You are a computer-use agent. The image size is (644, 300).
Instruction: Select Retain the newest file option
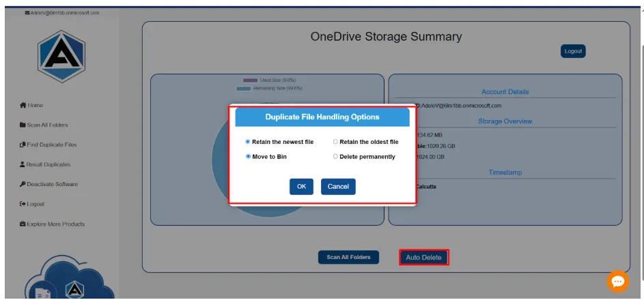coord(248,142)
